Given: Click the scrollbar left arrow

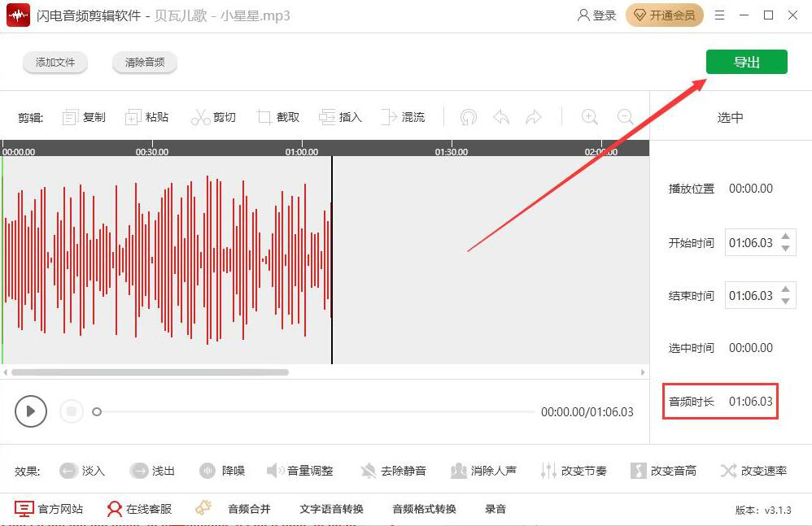Looking at the screenshot, I should pyautogui.click(x=5, y=372).
